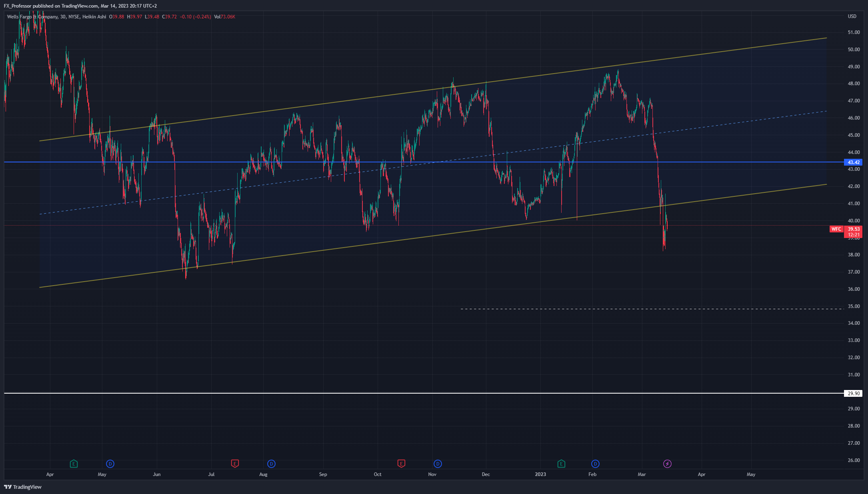Click the USD currency label on price axis
Screen dimensions: 868x494
(x=852, y=16)
